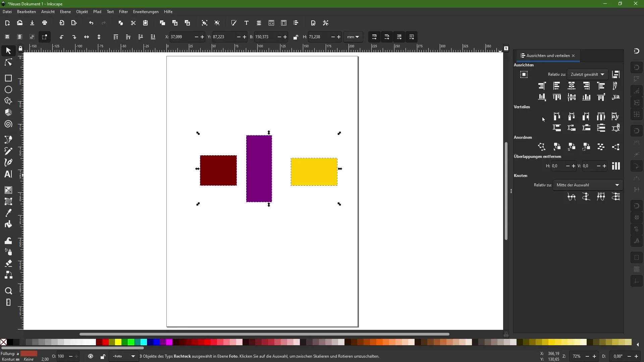Open the Text and font dialog icon

tap(247, 23)
